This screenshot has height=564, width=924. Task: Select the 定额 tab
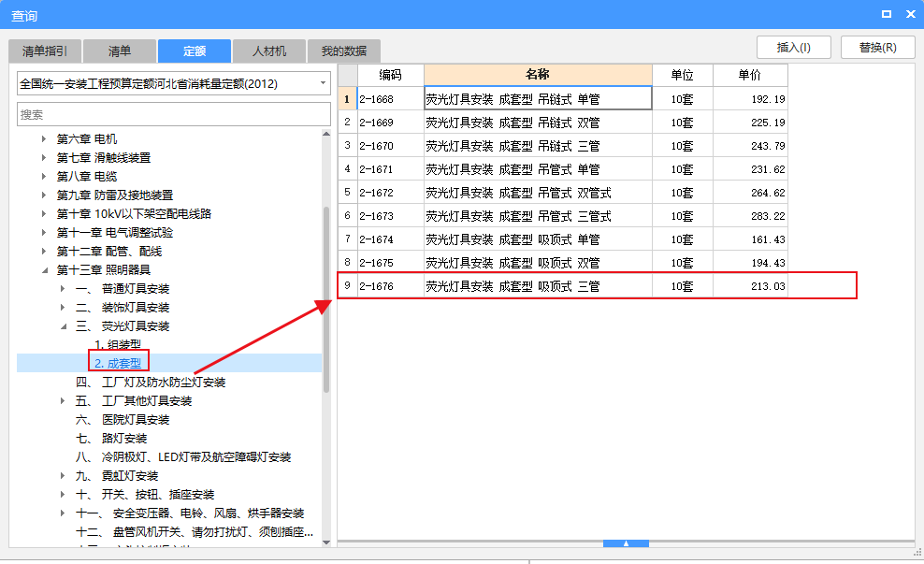[195, 51]
